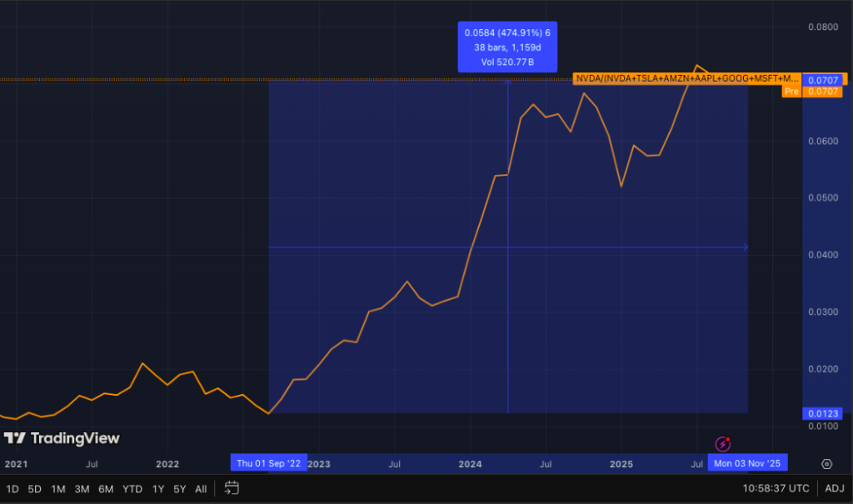Open the UTC timezone clock menu
This screenshot has height=504, width=853.
774,489
